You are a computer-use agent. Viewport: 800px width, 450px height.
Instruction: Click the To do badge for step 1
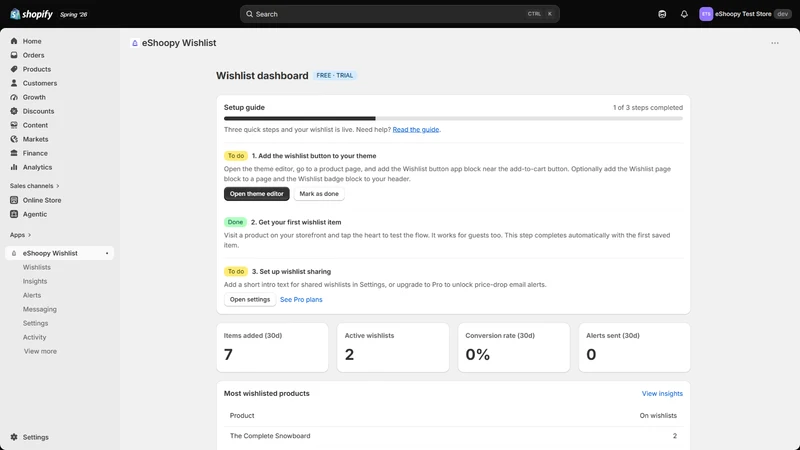pyautogui.click(x=236, y=156)
